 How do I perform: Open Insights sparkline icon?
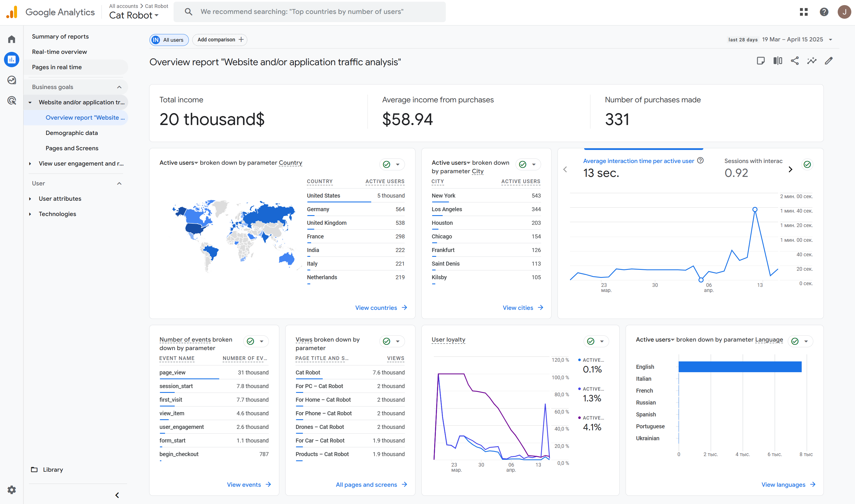point(812,61)
